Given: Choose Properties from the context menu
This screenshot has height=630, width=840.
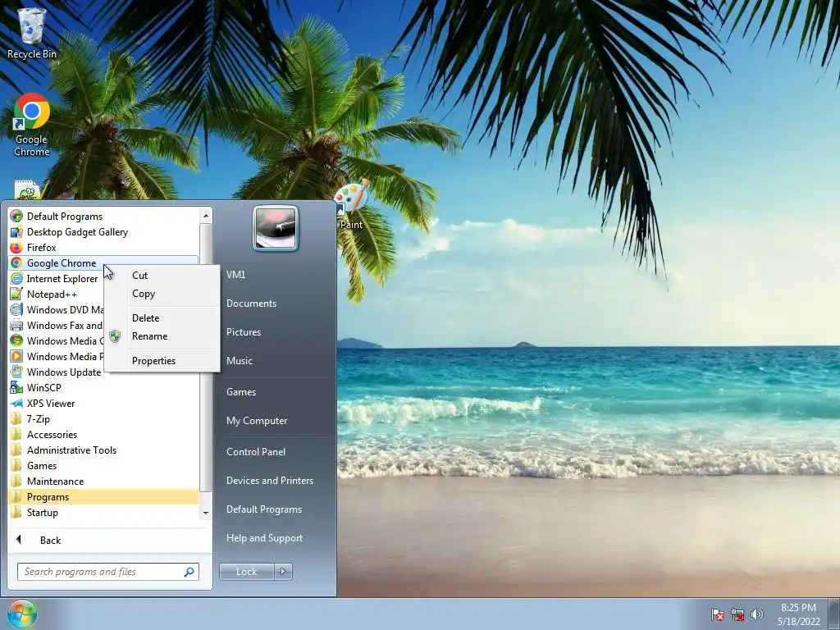Looking at the screenshot, I should pyautogui.click(x=162, y=361).
